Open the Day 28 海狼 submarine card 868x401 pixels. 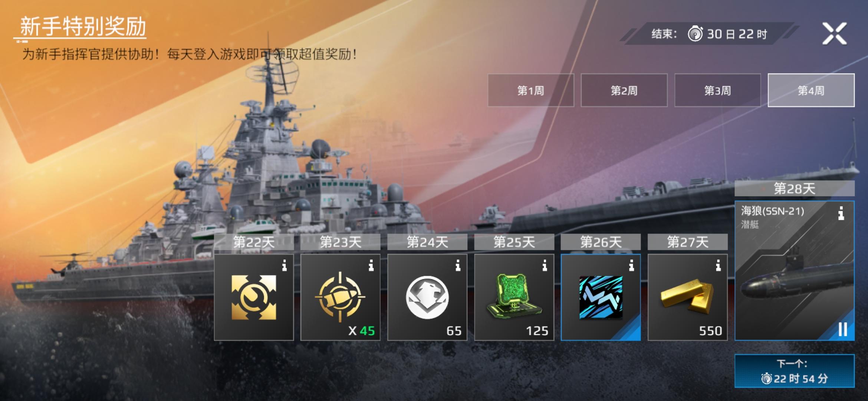(795, 271)
